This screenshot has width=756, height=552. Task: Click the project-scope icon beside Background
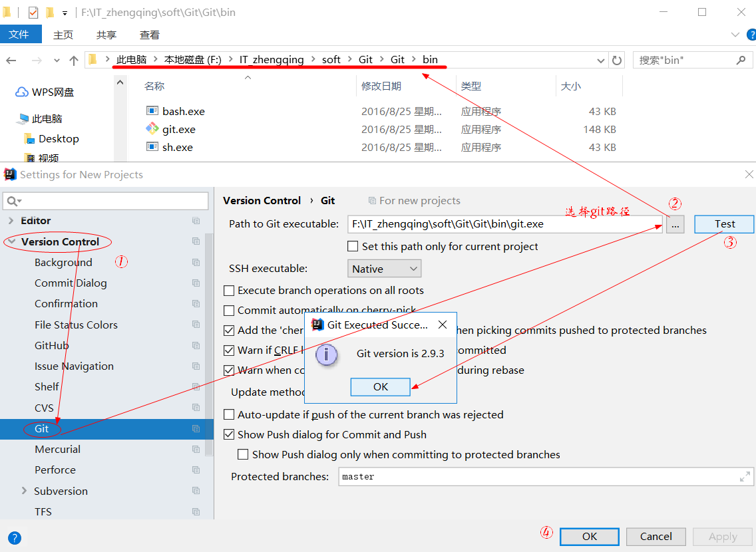(196, 263)
